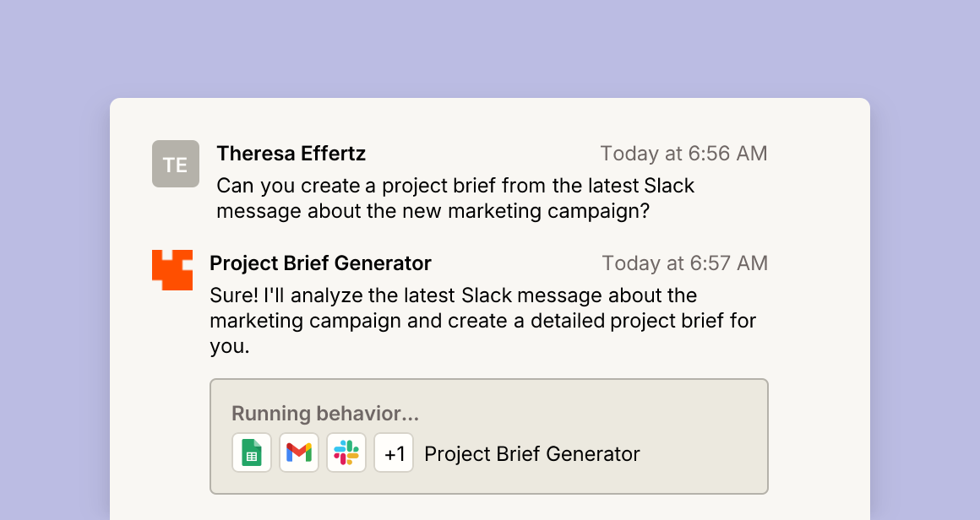Open Theresa Effertz's profile name

click(x=291, y=154)
